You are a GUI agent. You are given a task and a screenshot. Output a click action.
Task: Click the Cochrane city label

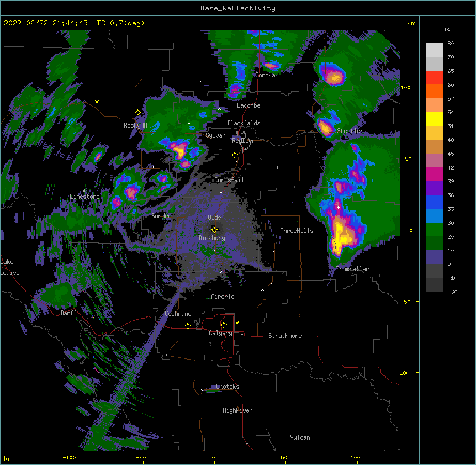(x=178, y=314)
